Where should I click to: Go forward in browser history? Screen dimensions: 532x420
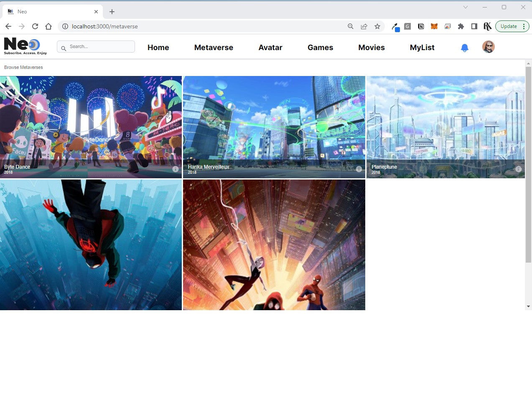pyautogui.click(x=22, y=26)
